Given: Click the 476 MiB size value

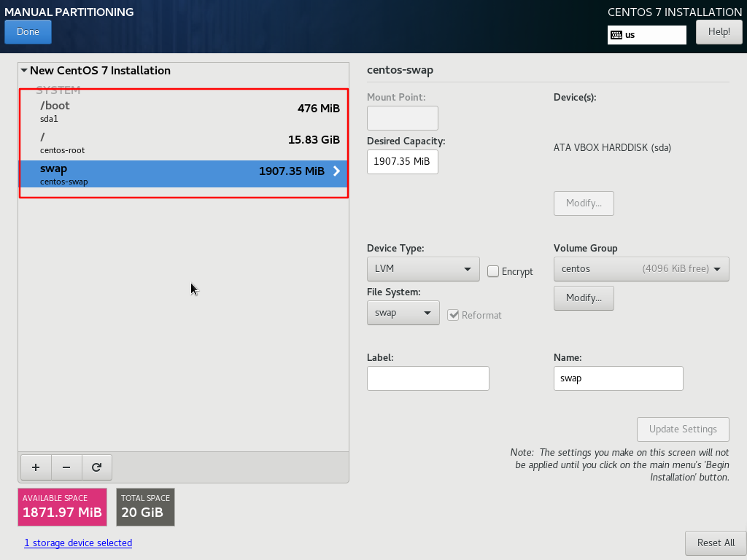Looking at the screenshot, I should pyautogui.click(x=319, y=109).
